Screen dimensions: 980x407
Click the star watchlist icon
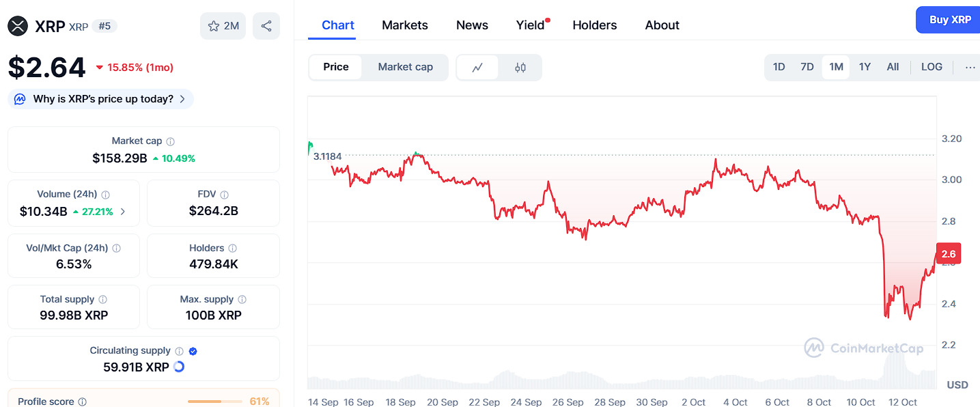(214, 26)
